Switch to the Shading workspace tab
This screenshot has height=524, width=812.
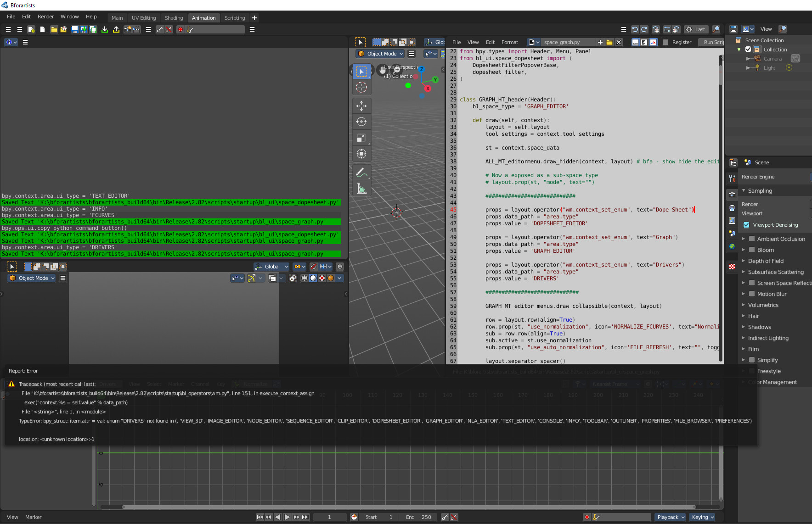174,18
